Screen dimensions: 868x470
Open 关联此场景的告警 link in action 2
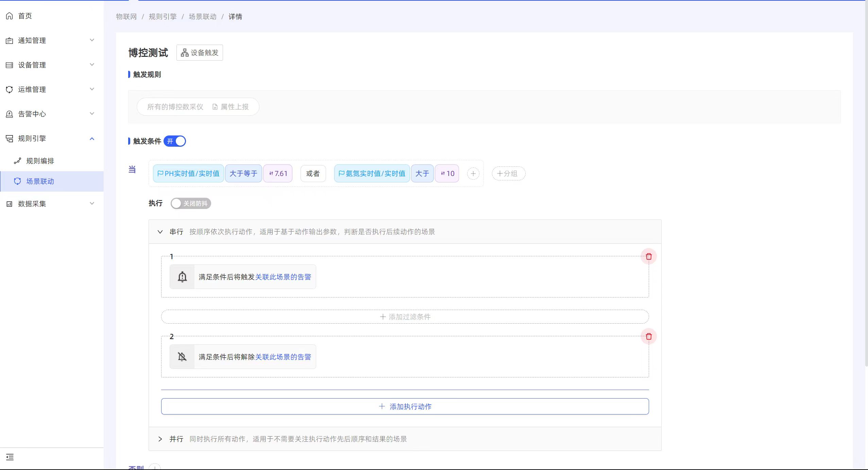(283, 357)
